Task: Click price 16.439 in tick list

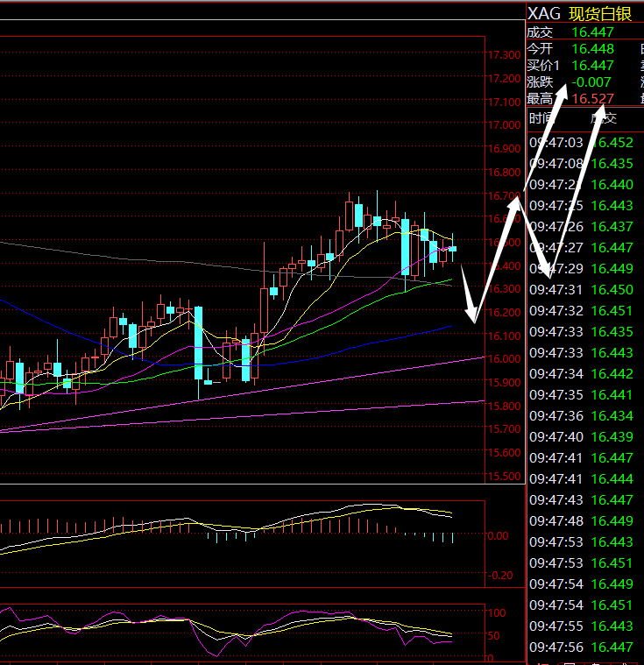Action: pos(612,437)
